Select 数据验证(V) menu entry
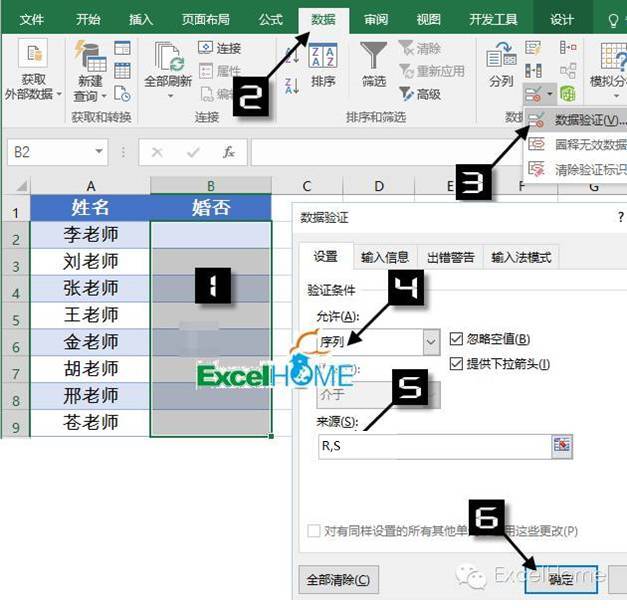This screenshot has width=627, height=608. [x=576, y=120]
